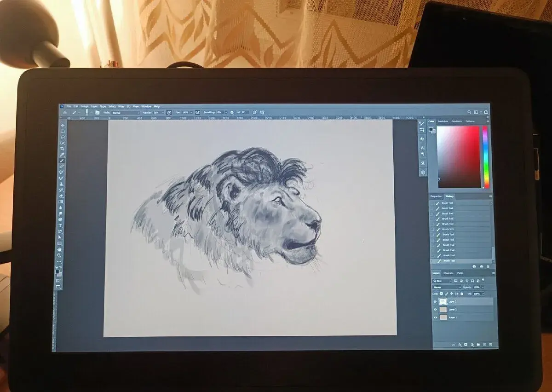Create new document from current history state
This screenshot has width=552, height=392.
click(474, 266)
